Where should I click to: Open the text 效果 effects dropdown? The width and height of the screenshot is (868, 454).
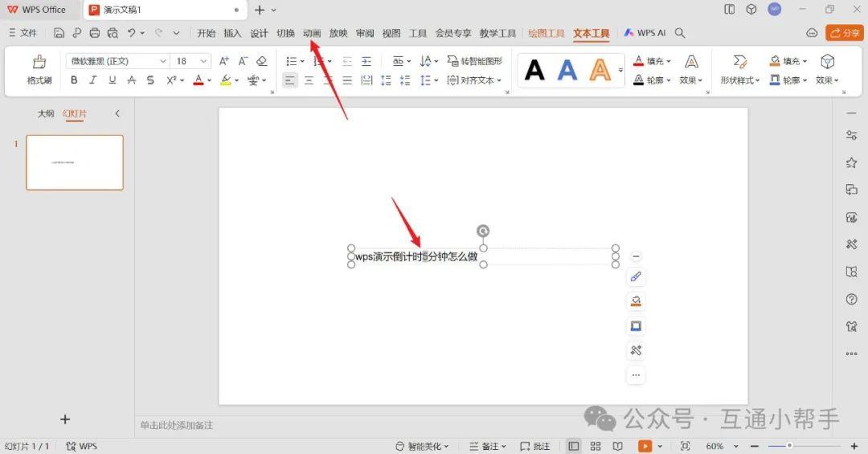click(x=691, y=80)
